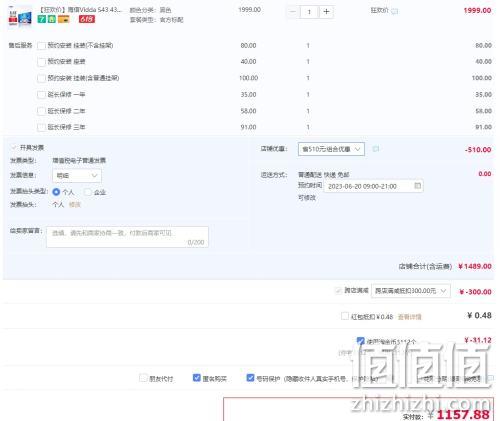Check the 红包抵扣 ¥0.48 checkbox
500x421 pixels.
point(345,316)
